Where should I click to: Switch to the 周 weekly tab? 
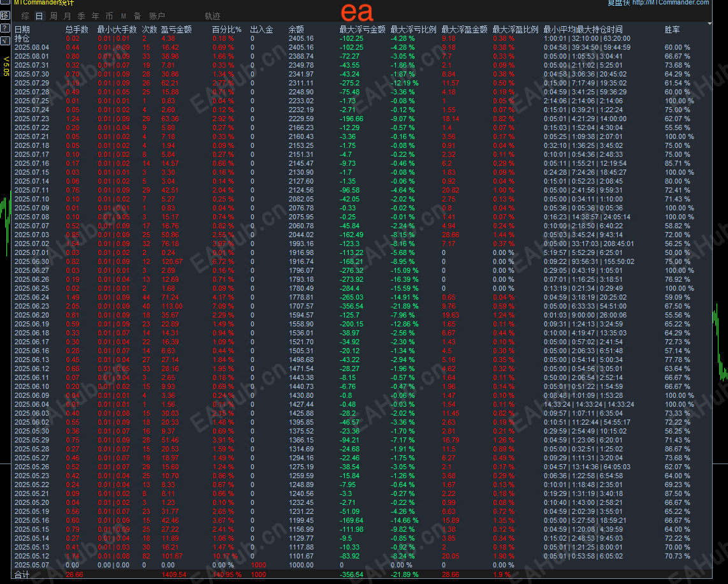click(54, 16)
